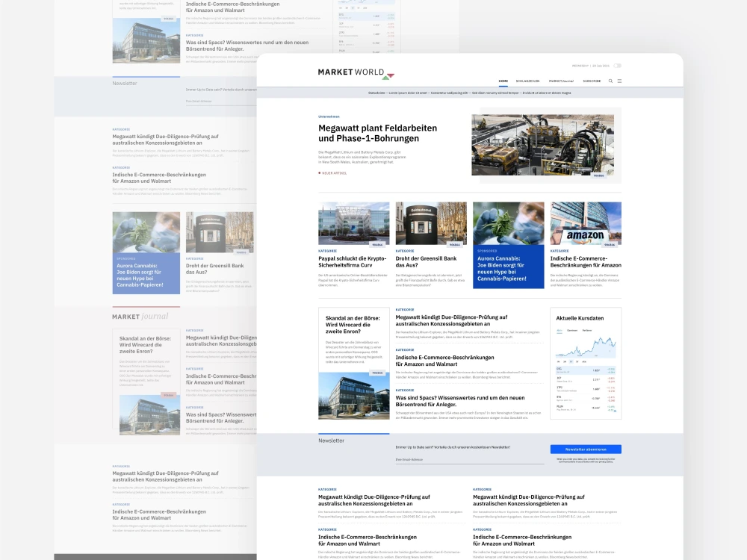The image size is (747, 560).
Task: Select HOME in the top navigation
Action: 503,81
